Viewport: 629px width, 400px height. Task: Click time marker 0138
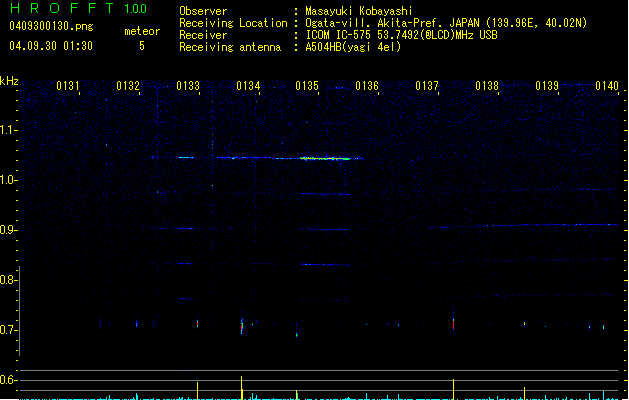(x=487, y=86)
